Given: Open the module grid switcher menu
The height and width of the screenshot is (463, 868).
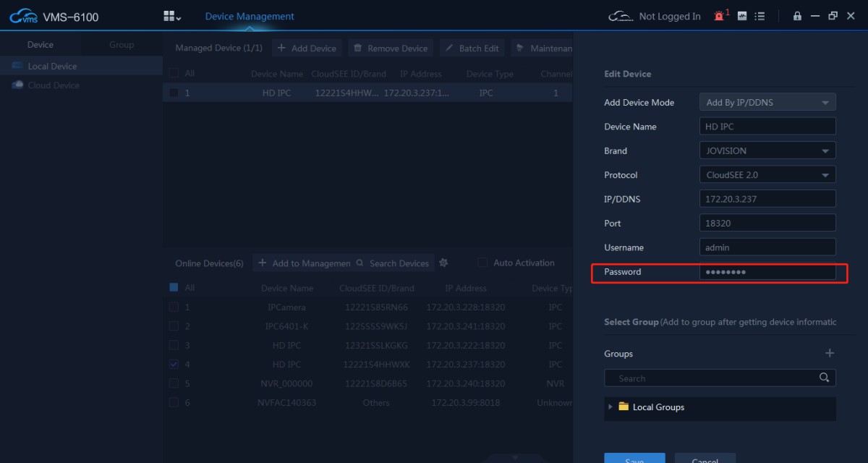Looking at the screenshot, I should (x=172, y=16).
